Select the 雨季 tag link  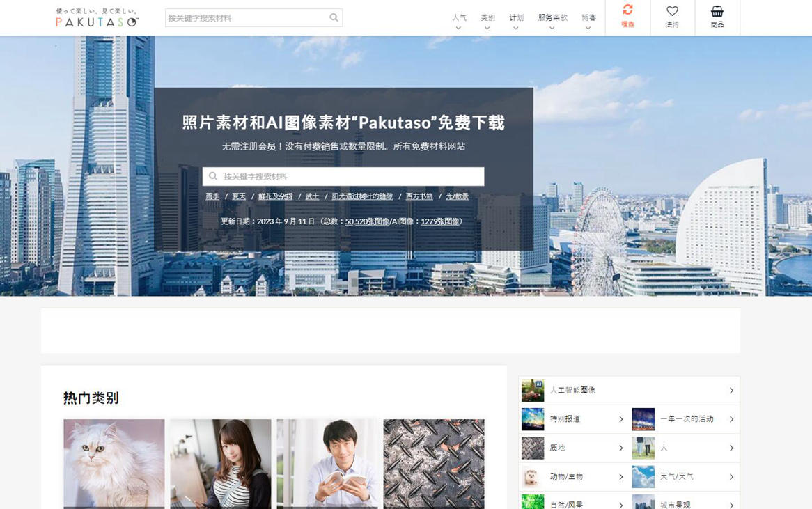tap(212, 196)
